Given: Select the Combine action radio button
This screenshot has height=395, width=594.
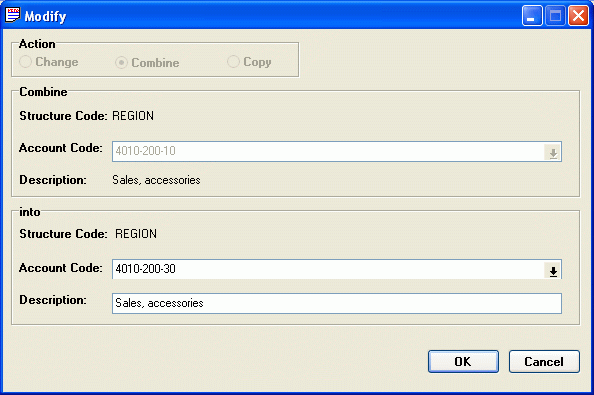Looking at the screenshot, I should tap(121, 62).
